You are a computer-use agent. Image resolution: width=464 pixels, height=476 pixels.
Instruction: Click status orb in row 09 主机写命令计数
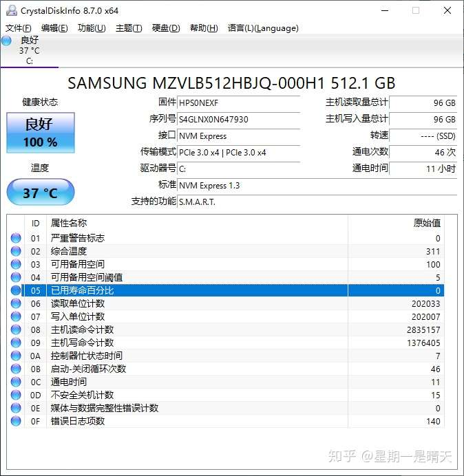tap(16, 343)
